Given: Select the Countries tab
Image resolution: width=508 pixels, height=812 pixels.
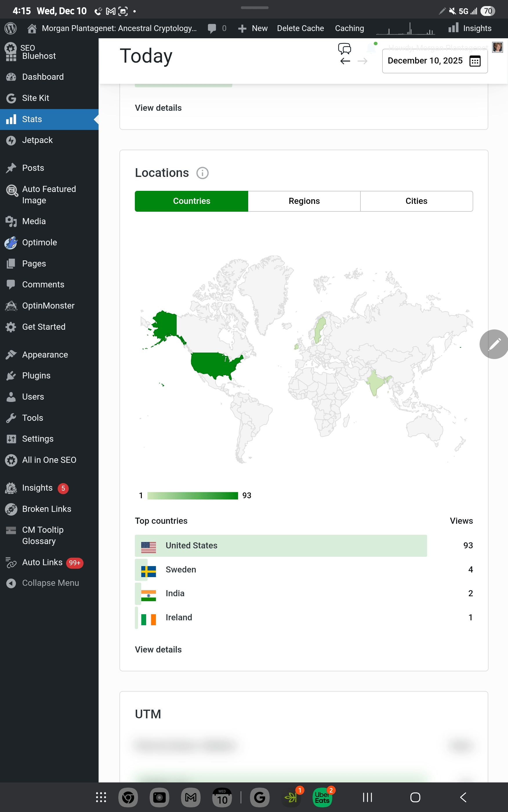Looking at the screenshot, I should (x=191, y=201).
